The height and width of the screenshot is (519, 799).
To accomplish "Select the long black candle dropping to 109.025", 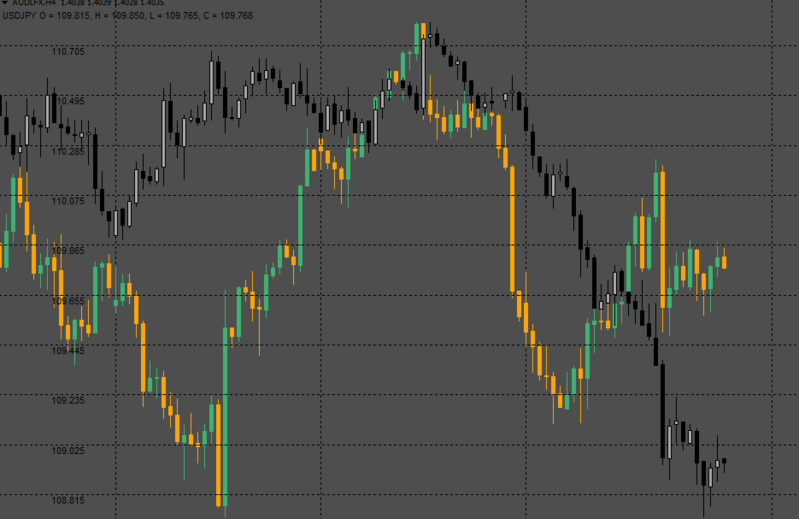I will (x=663, y=411).
